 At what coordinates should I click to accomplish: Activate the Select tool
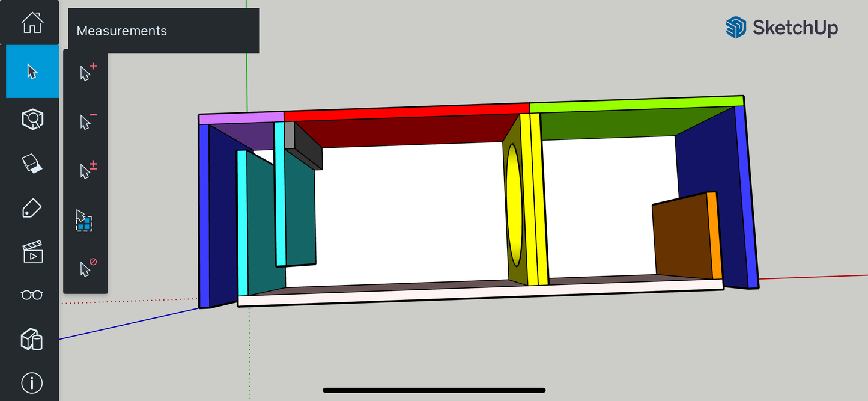(31, 72)
